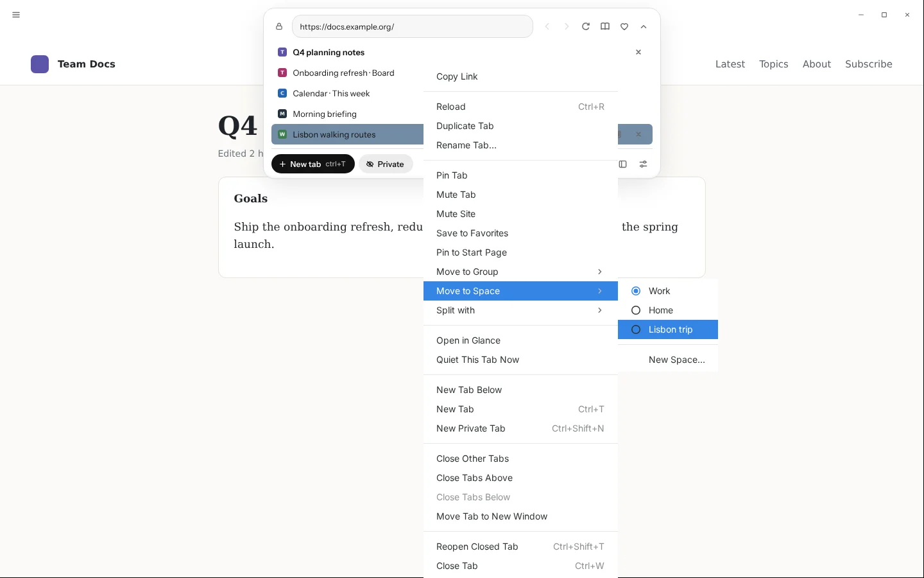Screen dimensions: 924x578
Task: Choose Close Other Tabs entry
Action: click(x=520, y=459)
